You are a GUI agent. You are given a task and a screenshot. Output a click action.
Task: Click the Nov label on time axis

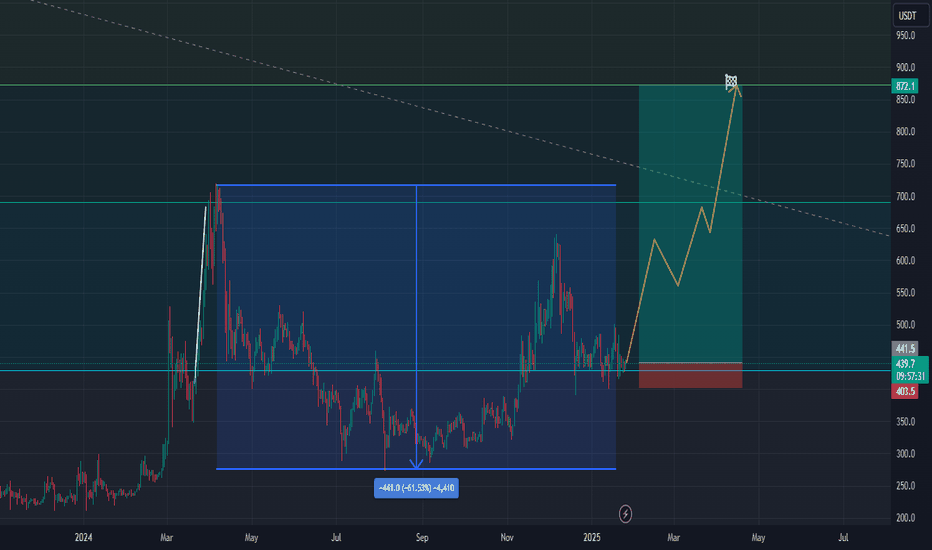click(x=507, y=538)
